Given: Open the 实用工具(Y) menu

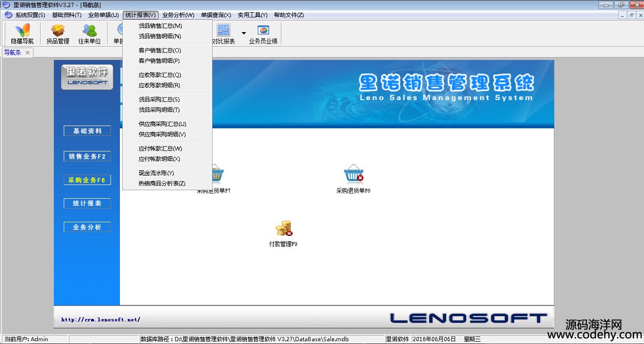Looking at the screenshot, I should pyautogui.click(x=253, y=15).
